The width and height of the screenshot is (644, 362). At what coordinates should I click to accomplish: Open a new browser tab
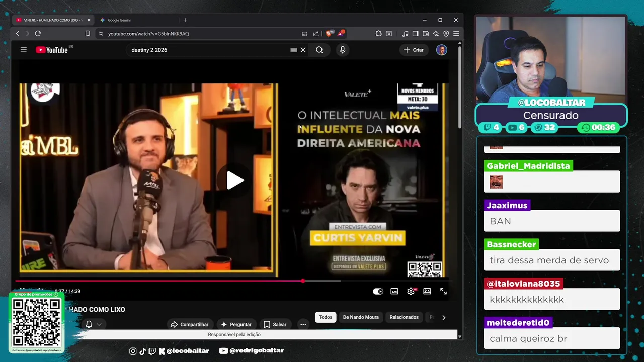(x=185, y=20)
